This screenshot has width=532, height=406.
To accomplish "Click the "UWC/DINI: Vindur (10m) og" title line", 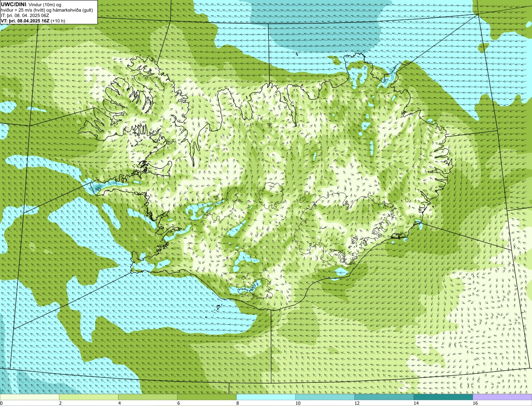I will pos(31,4).
